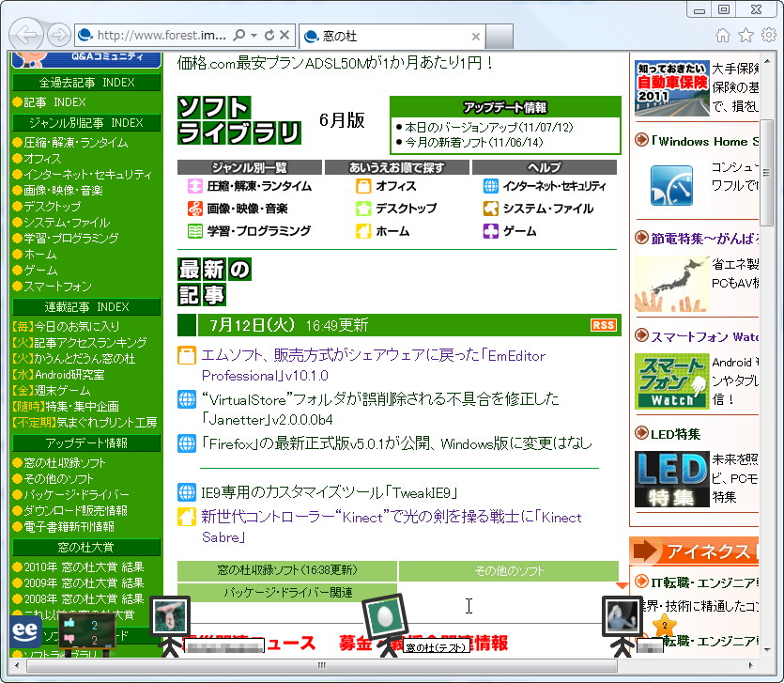Click the あいうえお順で探す header
Viewport: 784px width, 683px height.
(x=397, y=167)
